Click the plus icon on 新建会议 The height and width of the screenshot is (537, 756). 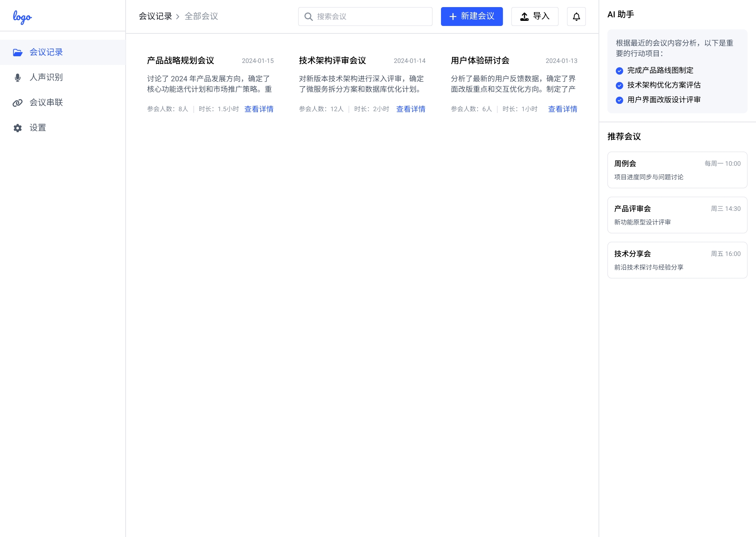click(x=453, y=17)
